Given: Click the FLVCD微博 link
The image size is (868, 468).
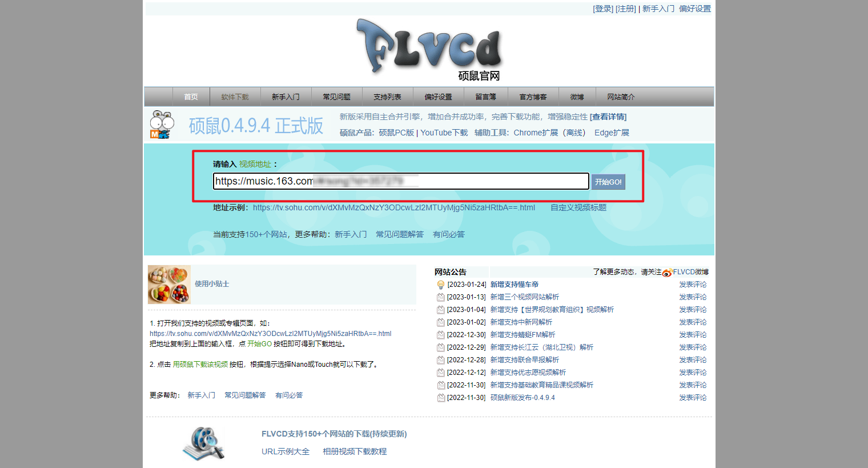Looking at the screenshot, I should [690, 272].
